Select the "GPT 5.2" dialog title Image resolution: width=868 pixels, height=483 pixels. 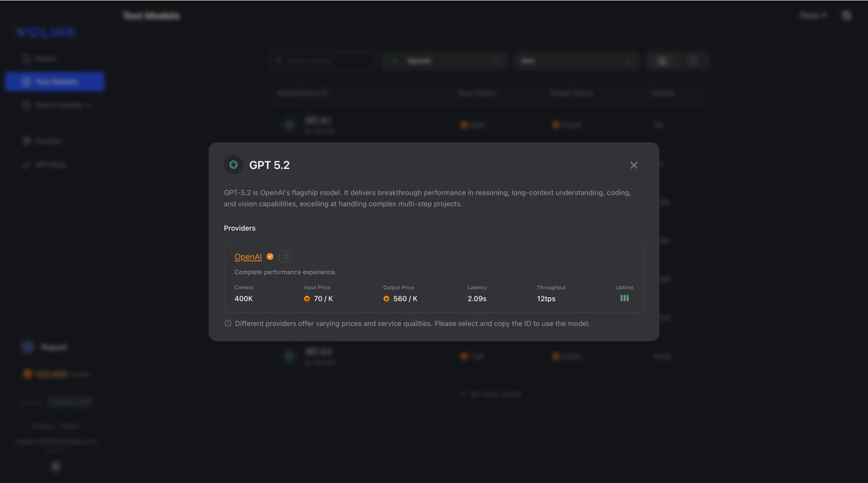(x=269, y=165)
